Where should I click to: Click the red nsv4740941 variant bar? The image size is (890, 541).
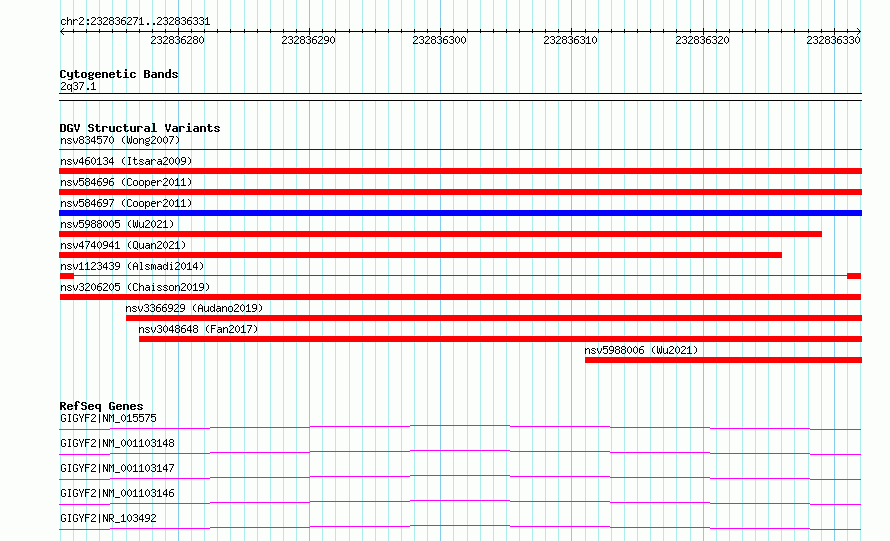tap(421, 255)
